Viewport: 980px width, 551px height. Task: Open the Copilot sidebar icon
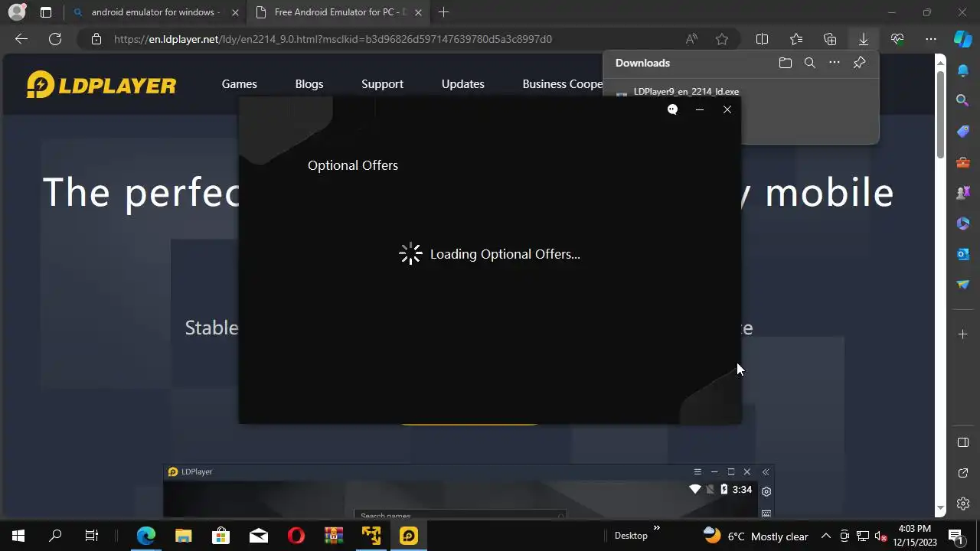pos(963,39)
